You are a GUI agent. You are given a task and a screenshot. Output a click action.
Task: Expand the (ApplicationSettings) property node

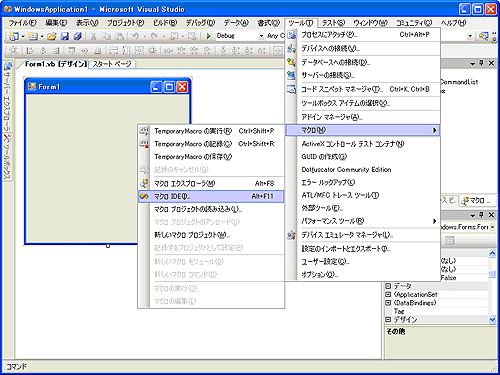388,294
